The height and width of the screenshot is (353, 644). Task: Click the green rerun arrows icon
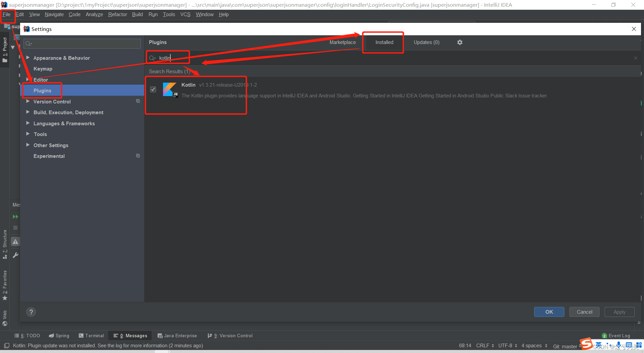point(15,217)
